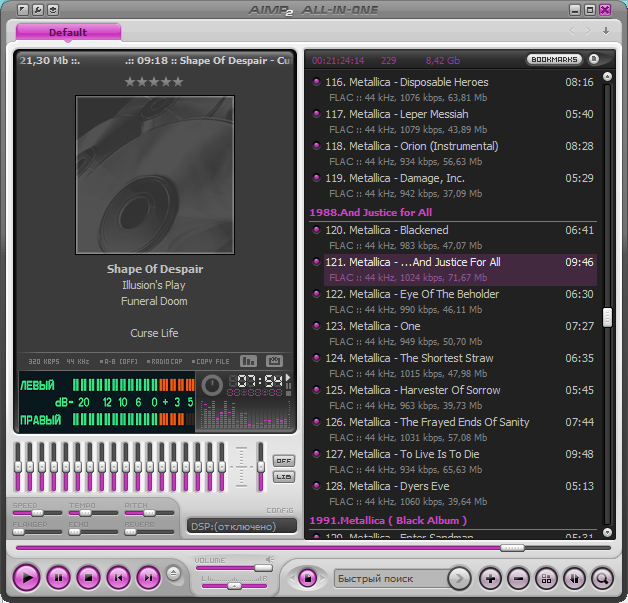Go to next playlist tab with right chevron
Image resolution: width=628 pixels, height=603 pixels.
(588, 31)
